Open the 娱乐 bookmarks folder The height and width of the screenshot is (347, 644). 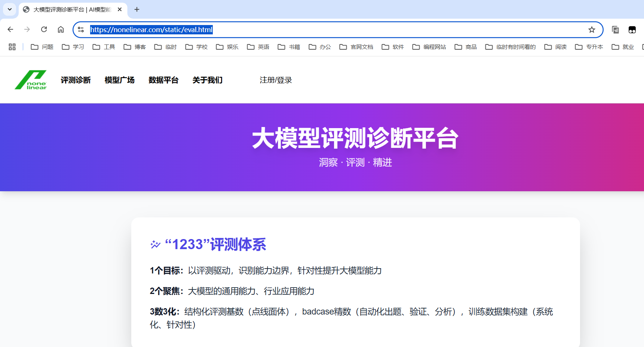tap(227, 47)
